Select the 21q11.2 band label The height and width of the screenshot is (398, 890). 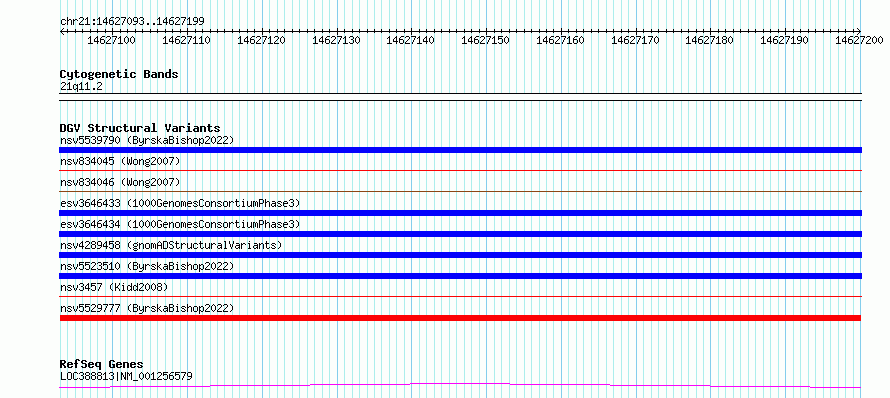point(81,86)
